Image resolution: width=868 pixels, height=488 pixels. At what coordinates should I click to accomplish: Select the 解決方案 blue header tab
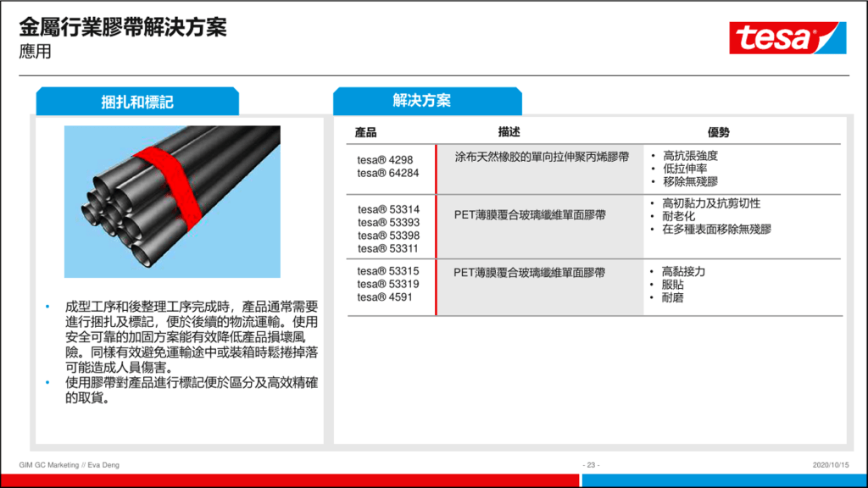pyautogui.click(x=422, y=101)
